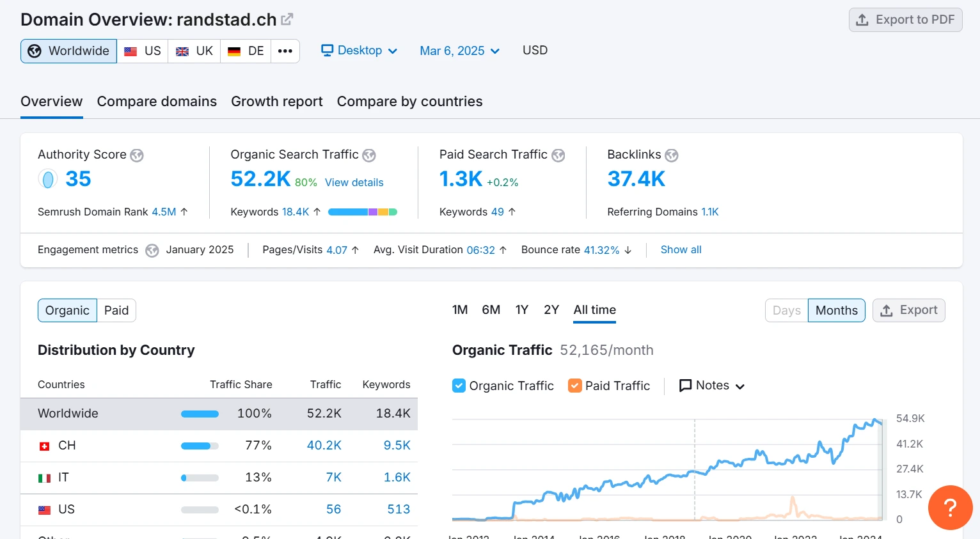Select the 2Y time range
The width and height of the screenshot is (980, 539).
(551, 310)
